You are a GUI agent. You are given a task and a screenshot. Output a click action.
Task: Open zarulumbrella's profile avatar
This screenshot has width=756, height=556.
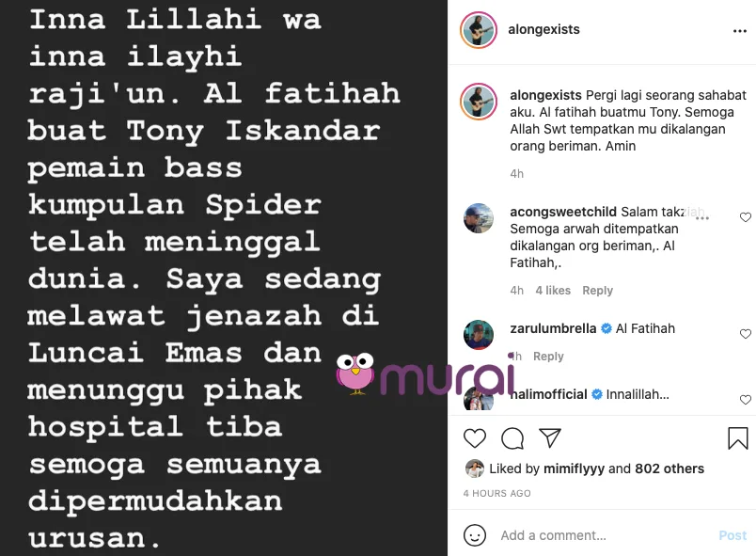pos(479,334)
